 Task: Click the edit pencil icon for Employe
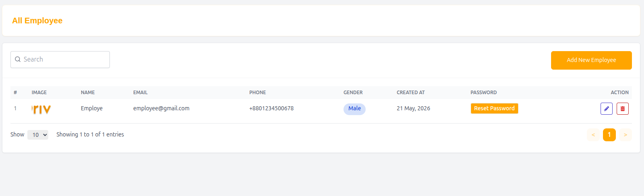pos(606,109)
